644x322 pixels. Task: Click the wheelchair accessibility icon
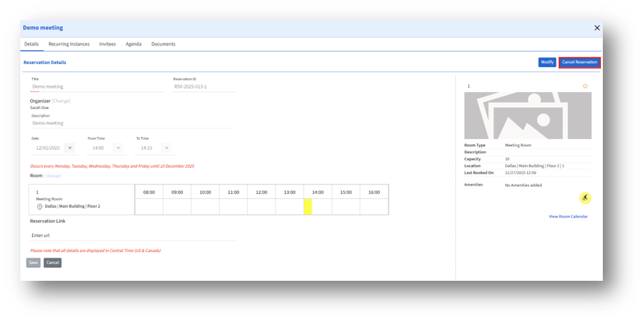click(585, 198)
